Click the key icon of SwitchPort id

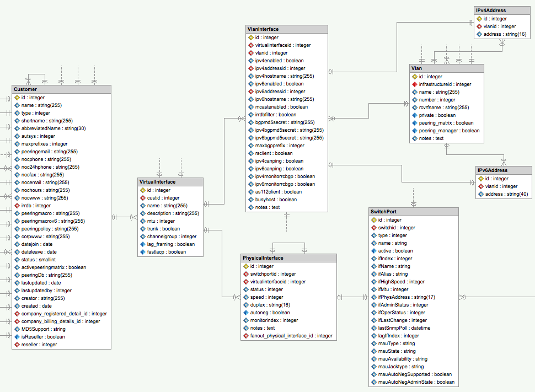pyautogui.click(x=374, y=220)
